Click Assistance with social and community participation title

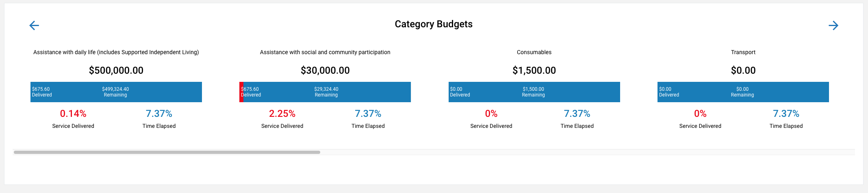(325, 52)
